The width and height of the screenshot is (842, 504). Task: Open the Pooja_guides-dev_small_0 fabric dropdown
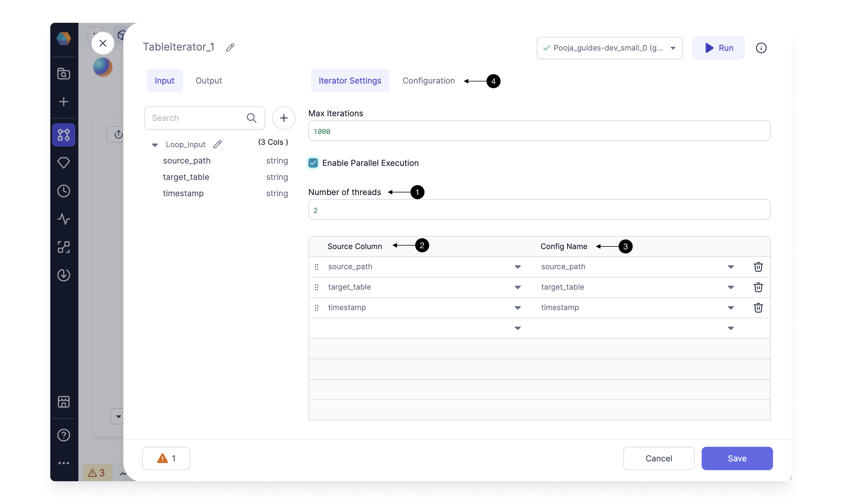[x=609, y=48]
